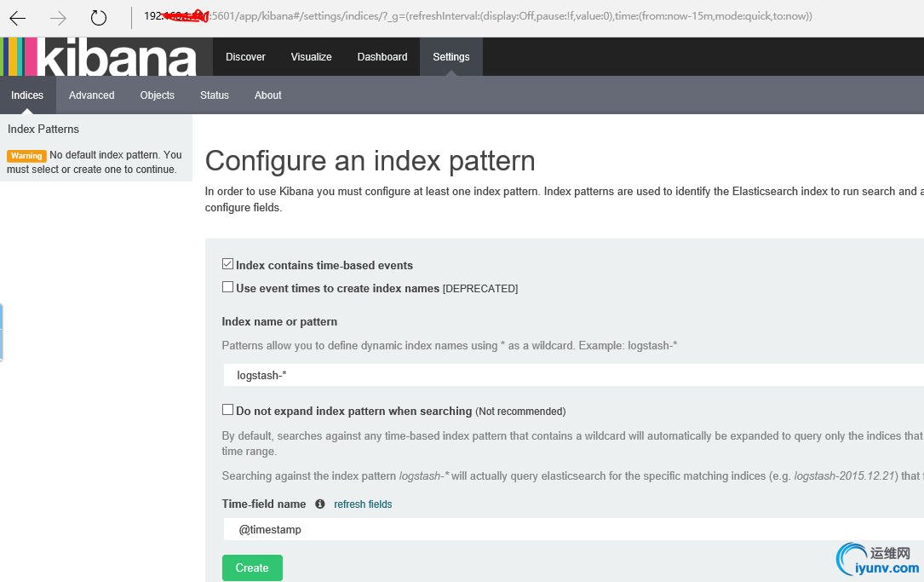Reload the page with the refresh icon
This screenshot has width=924, height=582.
pyautogui.click(x=99, y=18)
